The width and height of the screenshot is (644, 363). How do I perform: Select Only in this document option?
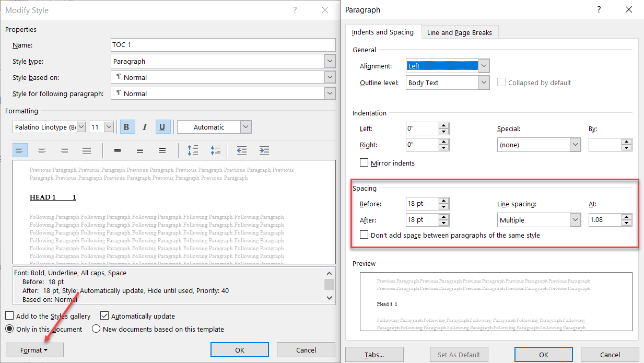click(x=44, y=329)
